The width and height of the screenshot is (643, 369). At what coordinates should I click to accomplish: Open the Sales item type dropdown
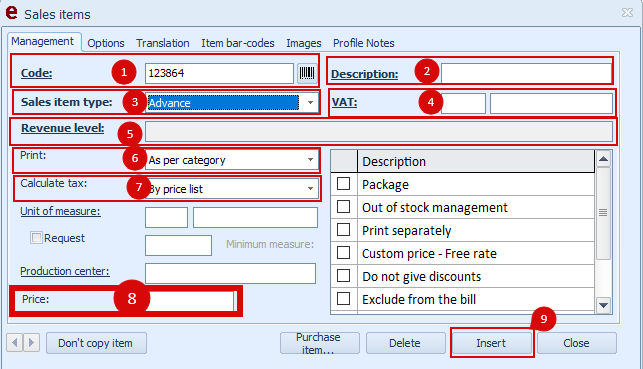(x=310, y=102)
